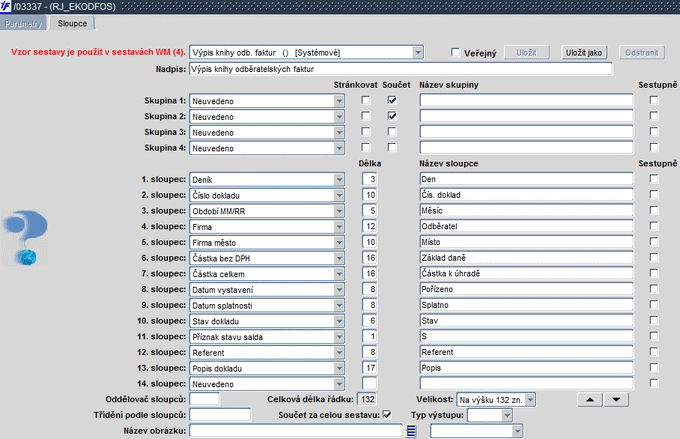Click Oddělovač sloupců input field
This screenshot has height=439, width=680.
pyautogui.click(x=204, y=399)
